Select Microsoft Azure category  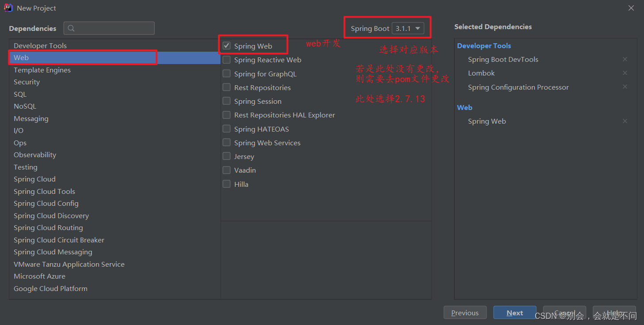[x=114, y=276]
